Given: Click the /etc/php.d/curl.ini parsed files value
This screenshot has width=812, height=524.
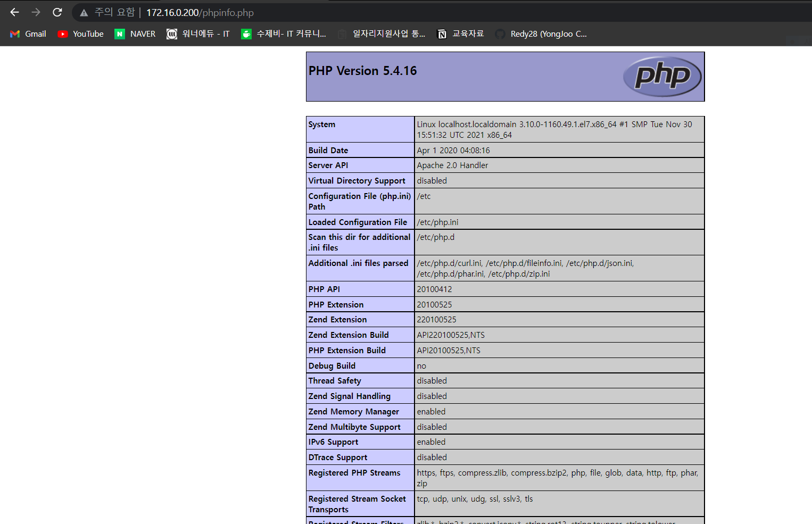Looking at the screenshot, I should pos(525,269).
